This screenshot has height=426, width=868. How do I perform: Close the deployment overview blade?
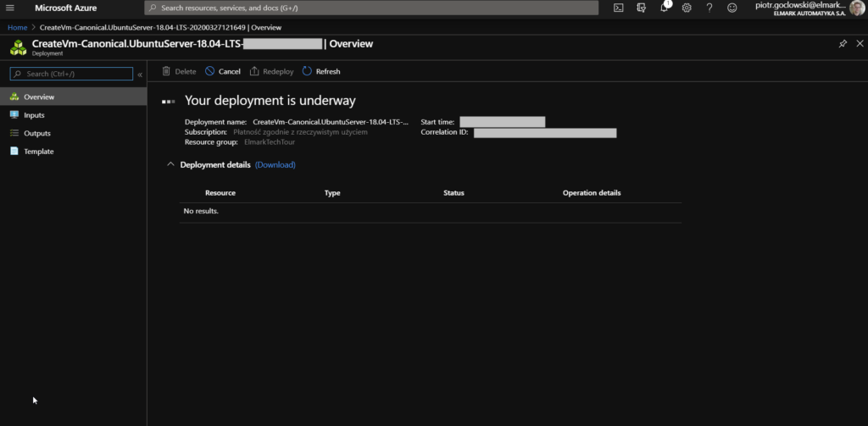click(860, 43)
